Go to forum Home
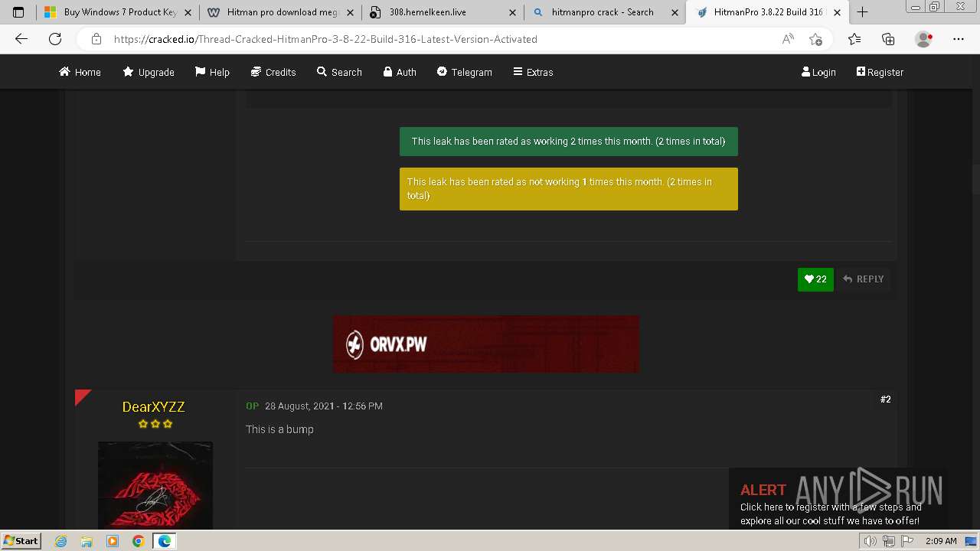 coord(80,72)
